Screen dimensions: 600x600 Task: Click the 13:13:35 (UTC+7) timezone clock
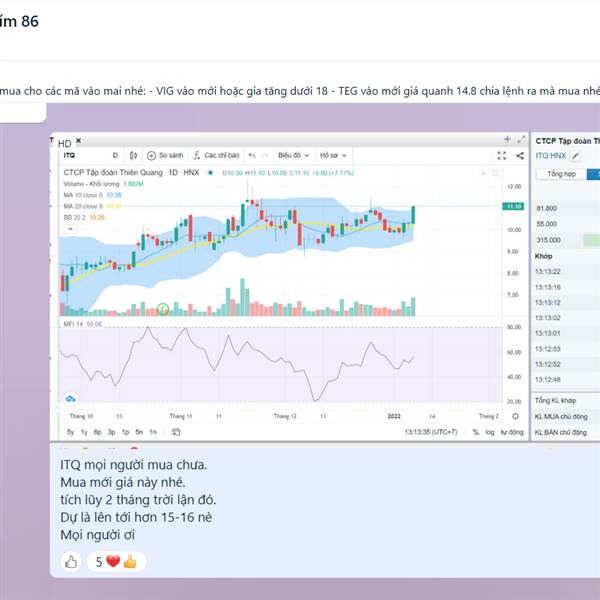click(431, 432)
